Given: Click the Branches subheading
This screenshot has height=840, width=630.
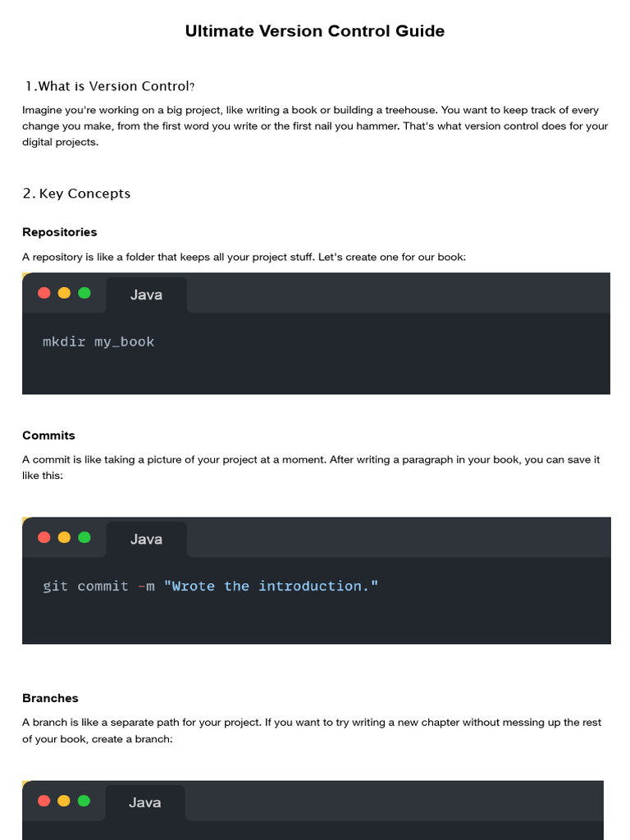Looking at the screenshot, I should tap(50, 698).
